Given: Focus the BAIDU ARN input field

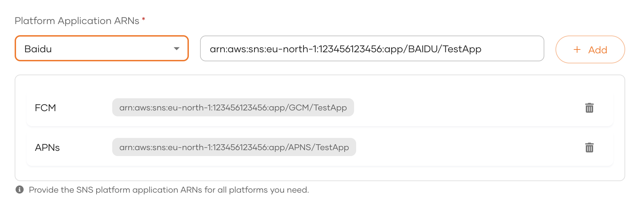Looking at the screenshot, I should coord(509,49).
